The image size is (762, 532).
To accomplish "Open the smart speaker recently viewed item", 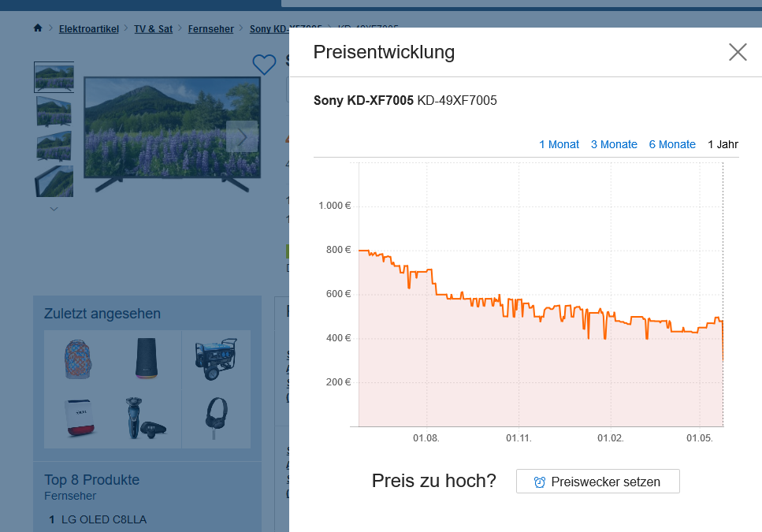I will pyautogui.click(x=147, y=359).
